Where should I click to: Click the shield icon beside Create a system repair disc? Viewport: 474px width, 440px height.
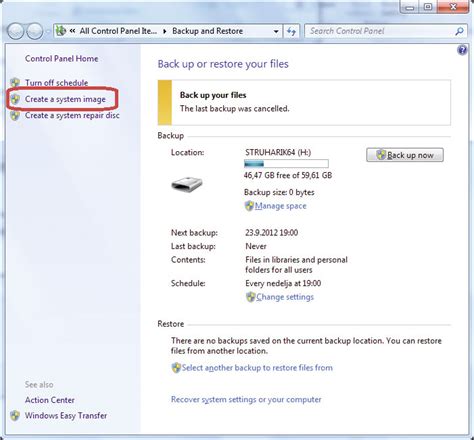point(15,115)
